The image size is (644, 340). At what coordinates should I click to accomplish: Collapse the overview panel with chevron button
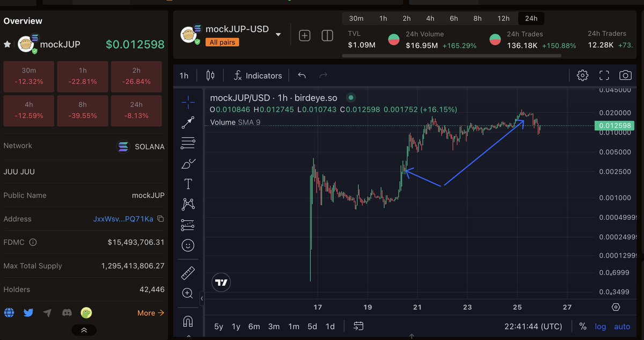click(84, 330)
